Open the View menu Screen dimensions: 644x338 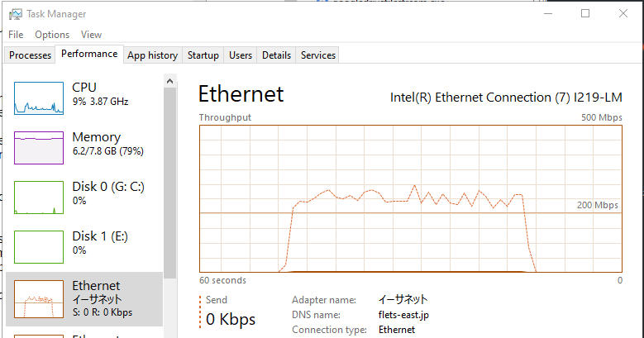click(91, 35)
